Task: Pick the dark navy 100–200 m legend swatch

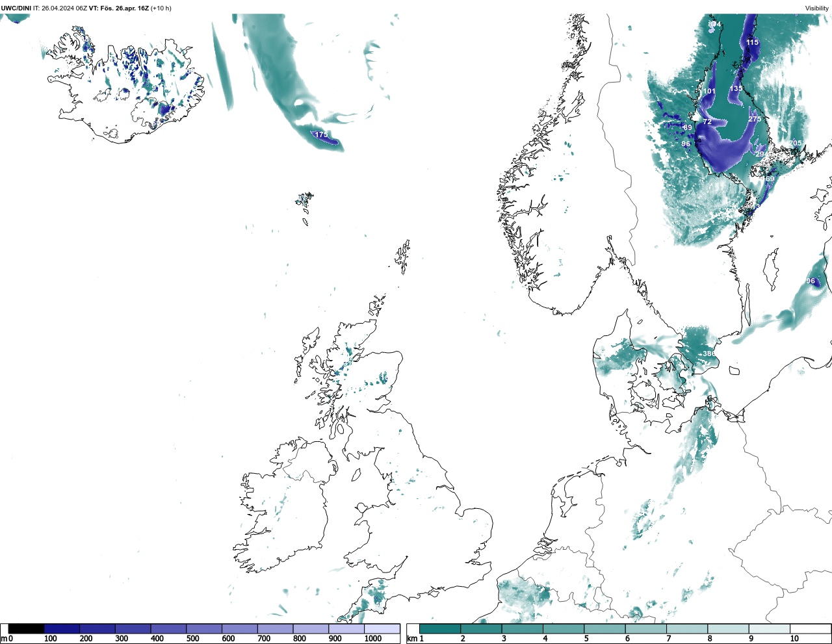Action: point(62,629)
